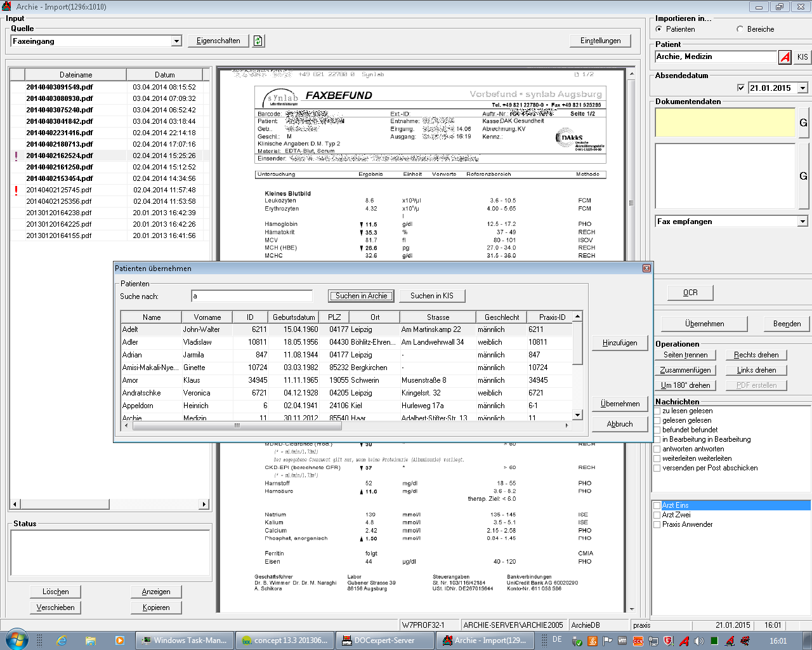Close the Patienten übernehmen dialog

coord(646,269)
